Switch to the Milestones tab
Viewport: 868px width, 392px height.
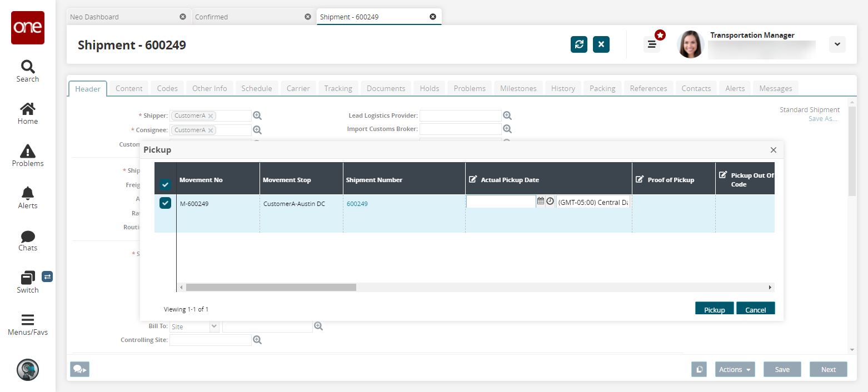coord(518,88)
